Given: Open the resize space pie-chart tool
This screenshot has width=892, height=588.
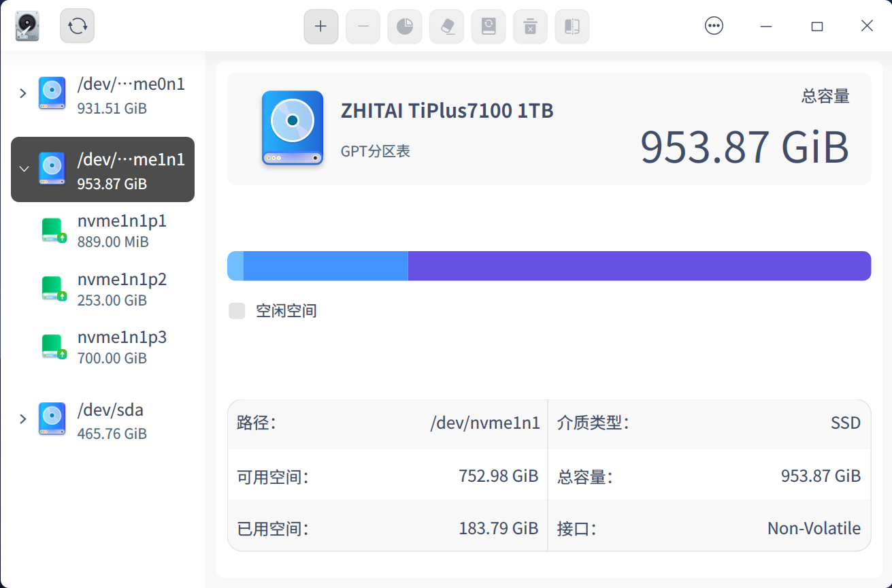Looking at the screenshot, I should click(x=404, y=26).
